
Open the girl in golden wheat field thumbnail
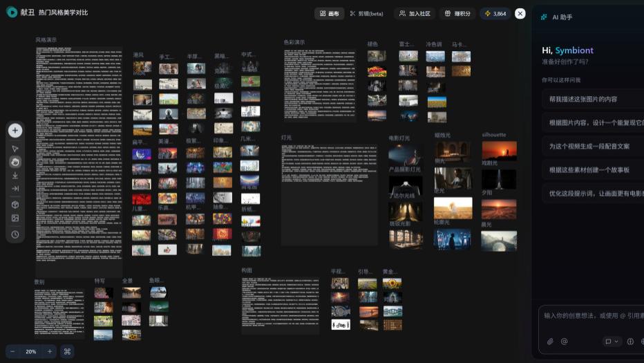point(453,207)
